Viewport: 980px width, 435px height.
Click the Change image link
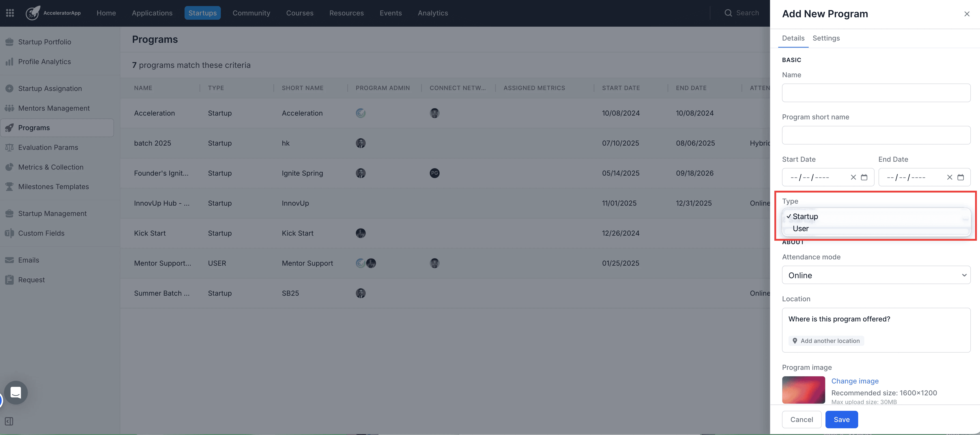(x=855, y=381)
